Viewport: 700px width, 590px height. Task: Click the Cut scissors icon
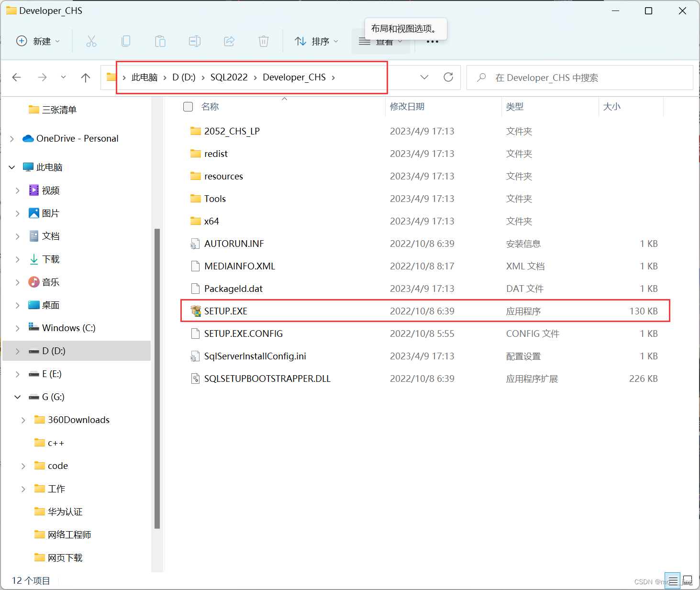pos(91,41)
